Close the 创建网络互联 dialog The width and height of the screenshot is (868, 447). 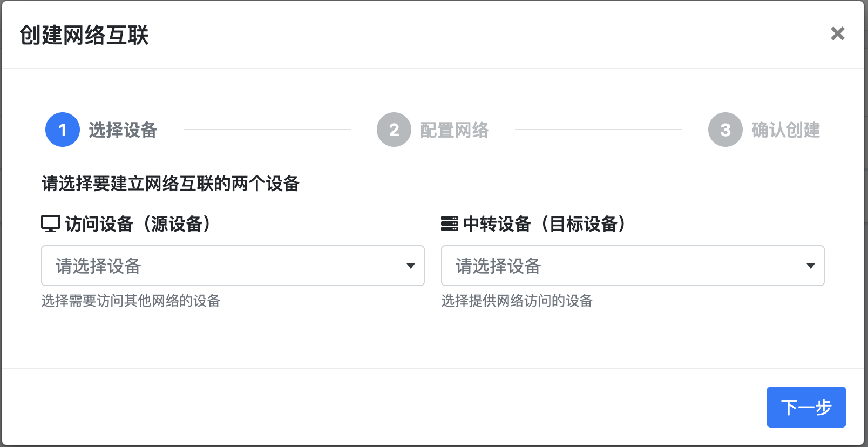click(x=837, y=33)
